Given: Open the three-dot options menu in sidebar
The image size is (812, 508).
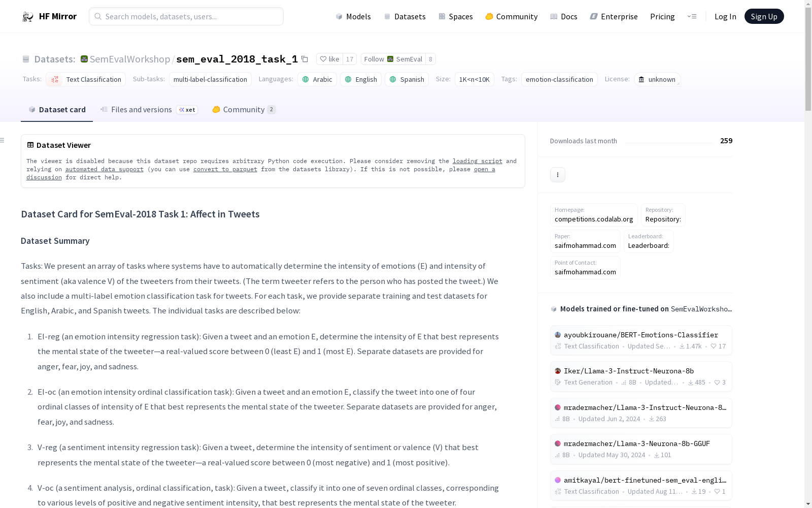Looking at the screenshot, I should (x=558, y=175).
